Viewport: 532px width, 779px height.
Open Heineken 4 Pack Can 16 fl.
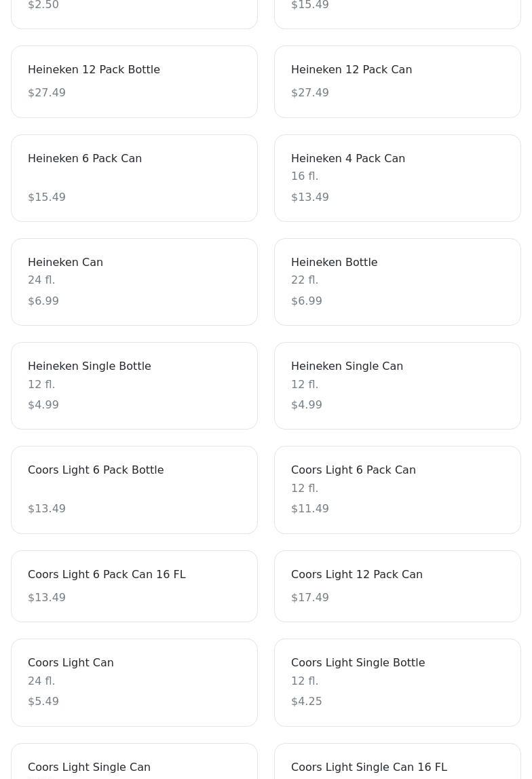(x=398, y=178)
